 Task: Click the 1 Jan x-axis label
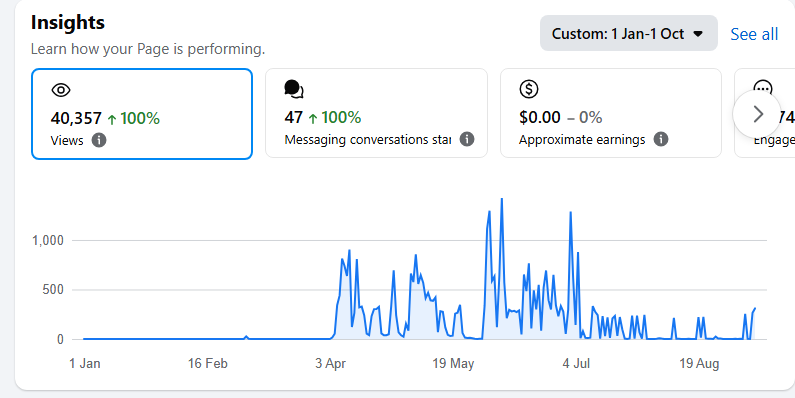click(x=85, y=364)
